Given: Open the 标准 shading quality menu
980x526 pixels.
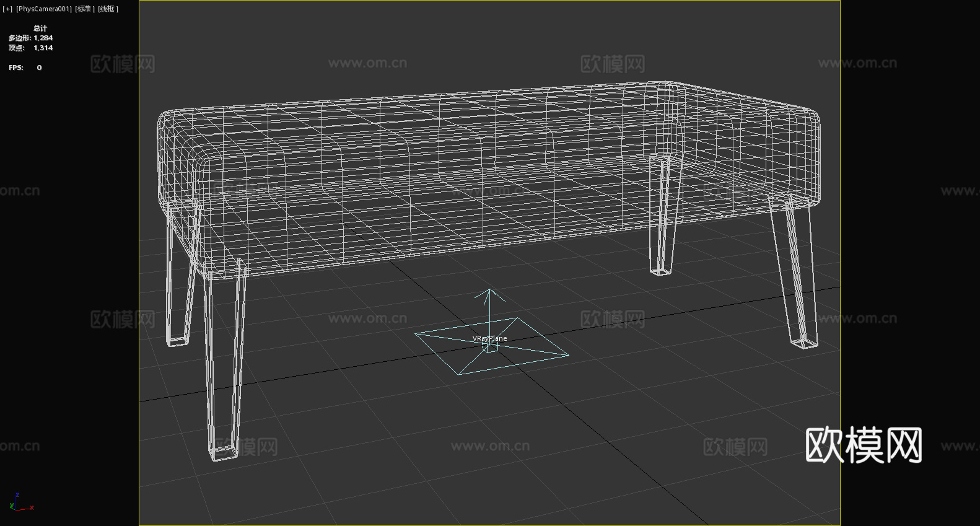Looking at the screenshot, I should [x=85, y=9].
